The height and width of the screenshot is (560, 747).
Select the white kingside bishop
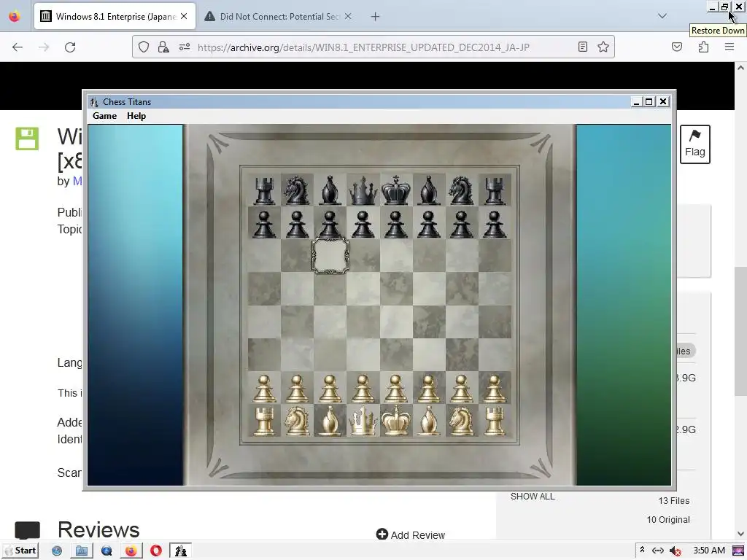(x=428, y=421)
